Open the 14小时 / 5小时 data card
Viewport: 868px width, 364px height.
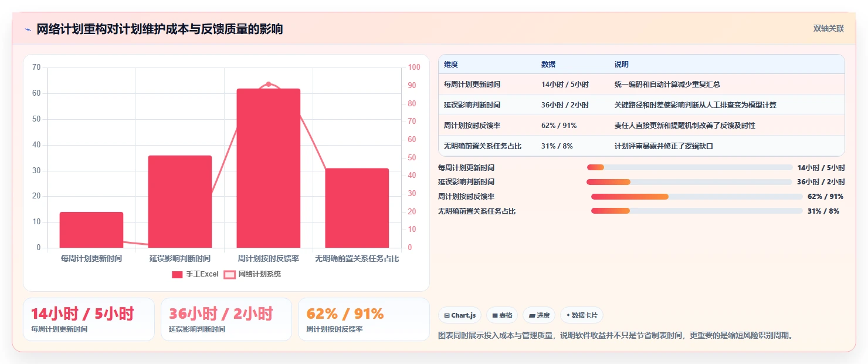coord(89,319)
